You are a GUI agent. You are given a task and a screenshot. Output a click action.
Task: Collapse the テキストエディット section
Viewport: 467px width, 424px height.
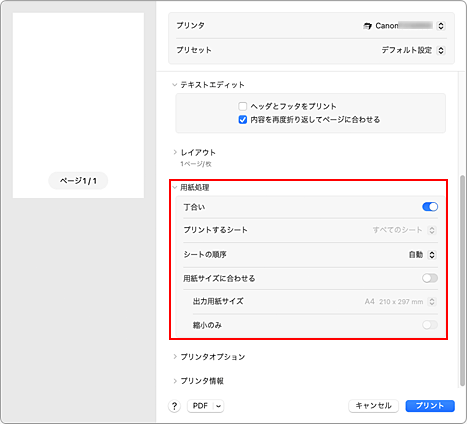click(175, 85)
